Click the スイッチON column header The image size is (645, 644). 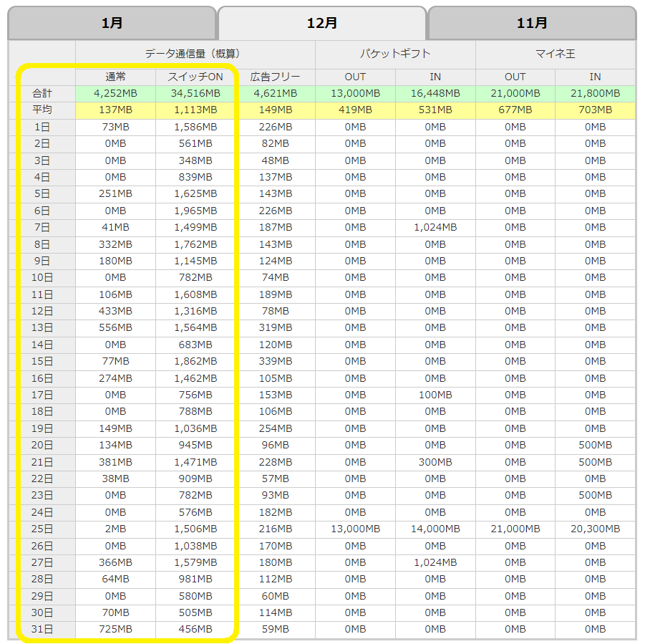[195, 77]
